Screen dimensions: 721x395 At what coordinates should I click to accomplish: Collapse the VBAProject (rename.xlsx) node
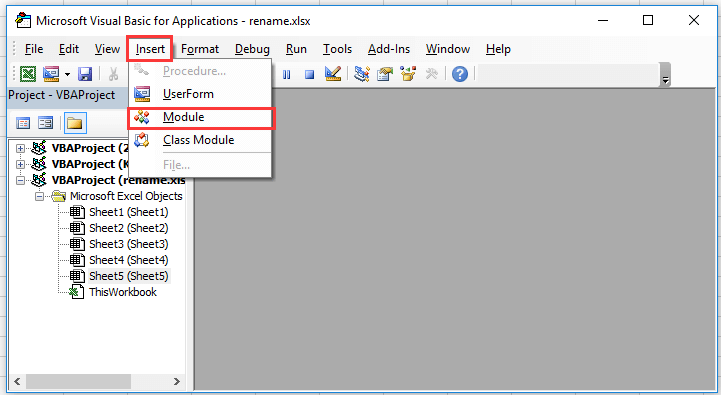point(20,180)
